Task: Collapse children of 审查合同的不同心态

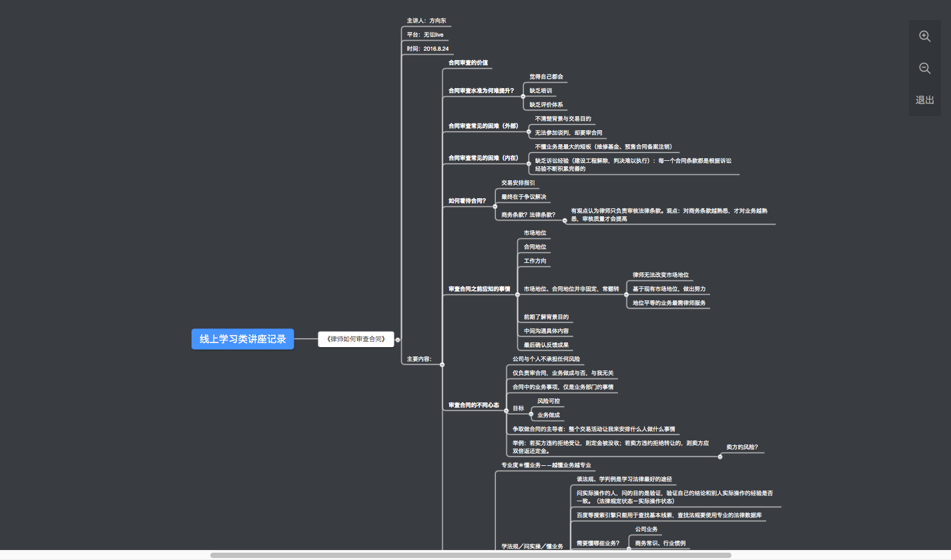Action: (505, 411)
